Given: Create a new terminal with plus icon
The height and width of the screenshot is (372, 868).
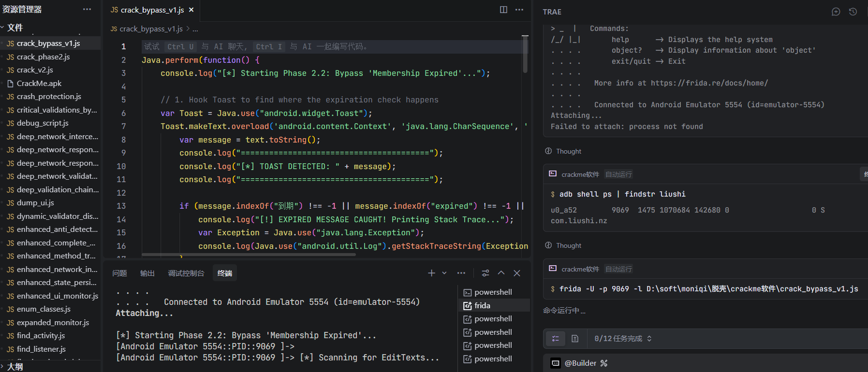Looking at the screenshot, I should (431, 273).
